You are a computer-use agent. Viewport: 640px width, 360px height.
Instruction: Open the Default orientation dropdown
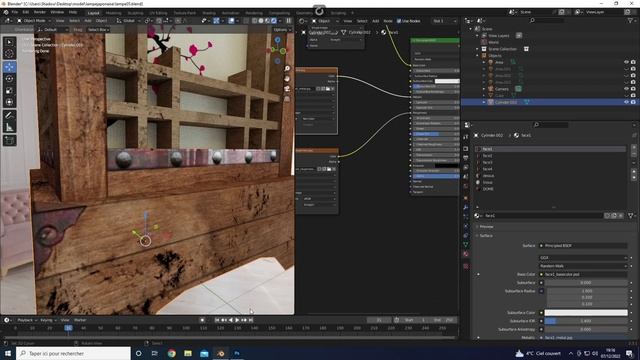[52, 30]
